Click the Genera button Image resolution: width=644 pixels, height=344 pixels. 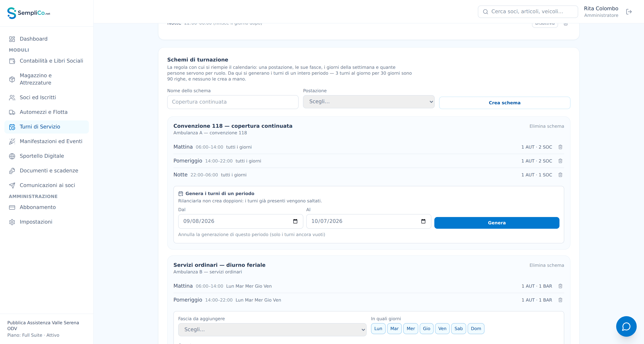(x=497, y=223)
